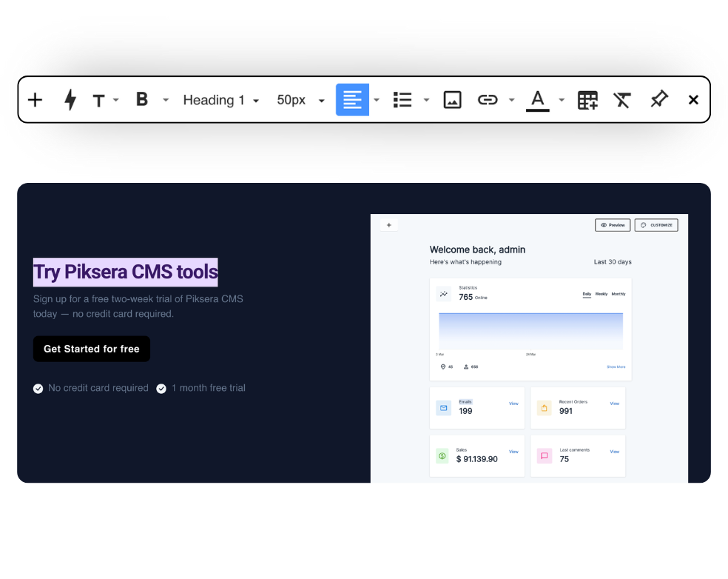The width and height of the screenshot is (728, 579).
Task: Open View link on Last comments card
Action: pyautogui.click(x=614, y=452)
